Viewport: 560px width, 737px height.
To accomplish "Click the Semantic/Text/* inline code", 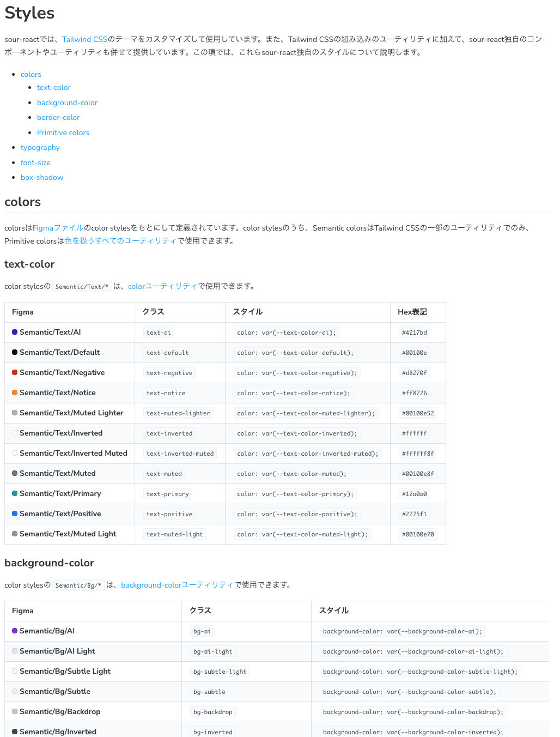I will [x=82, y=287].
